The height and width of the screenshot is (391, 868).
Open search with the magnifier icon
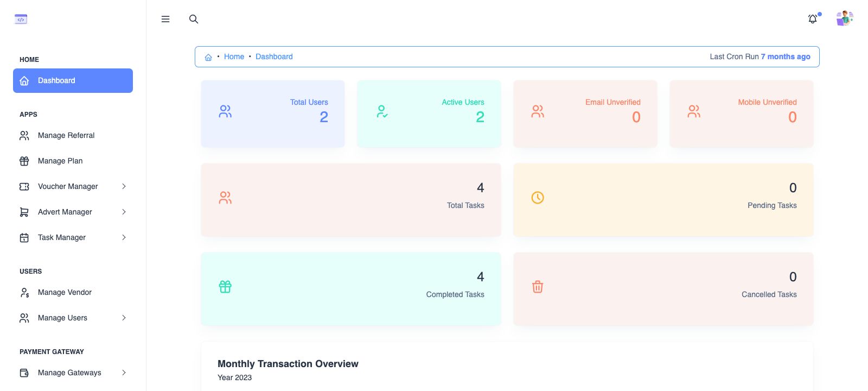pyautogui.click(x=194, y=19)
